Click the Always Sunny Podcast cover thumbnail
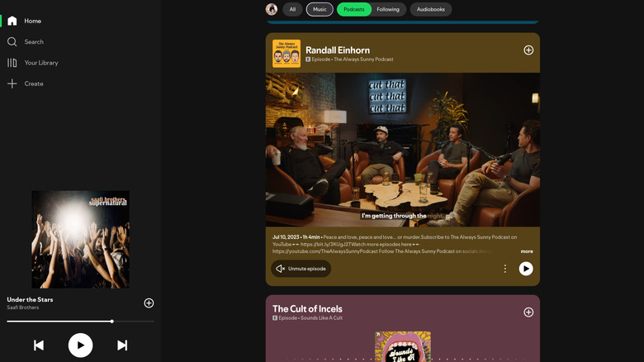The height and width of the screenshot is (362, 644). click(286, 54)
